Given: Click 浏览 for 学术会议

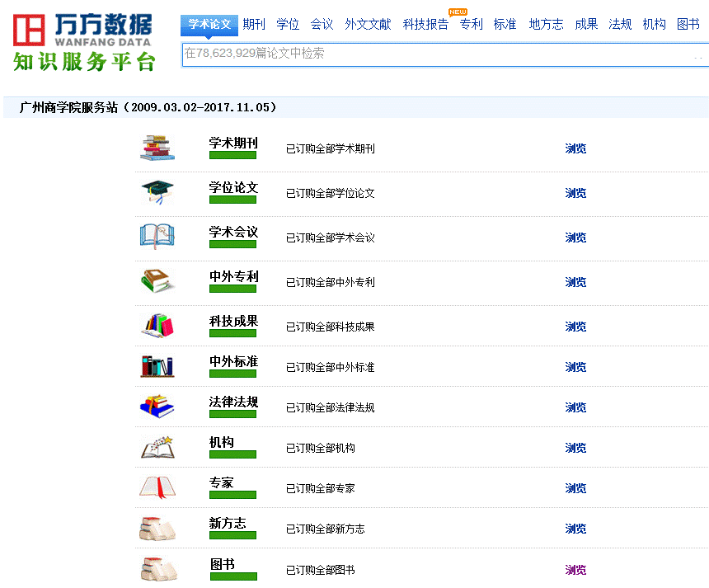Looking at the screenshot, I should [575, 238].
